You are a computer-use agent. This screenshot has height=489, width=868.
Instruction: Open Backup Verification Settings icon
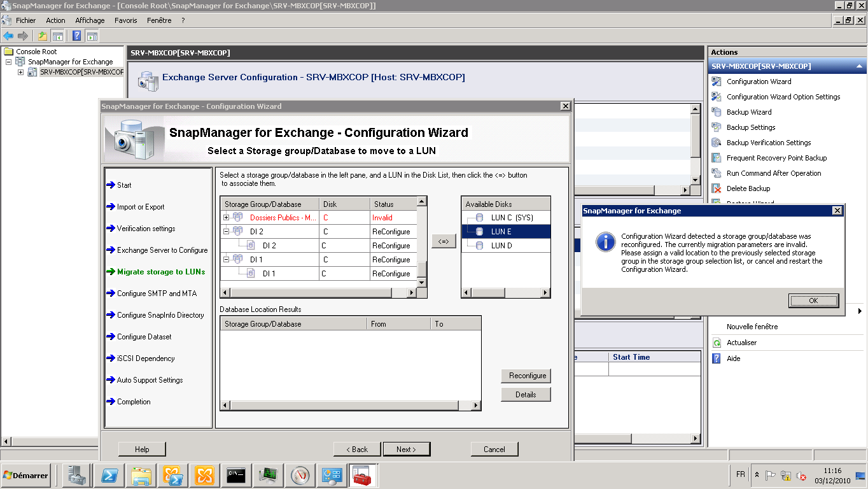coord(716,143)
